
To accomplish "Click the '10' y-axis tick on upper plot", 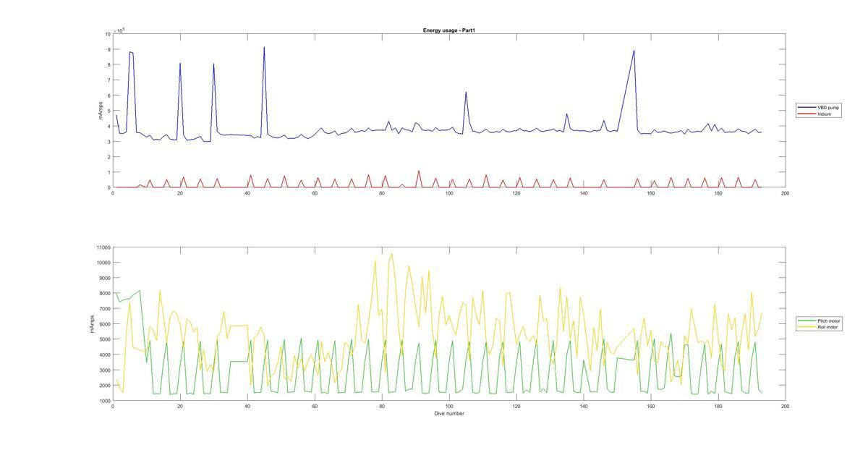I will 108,34.
